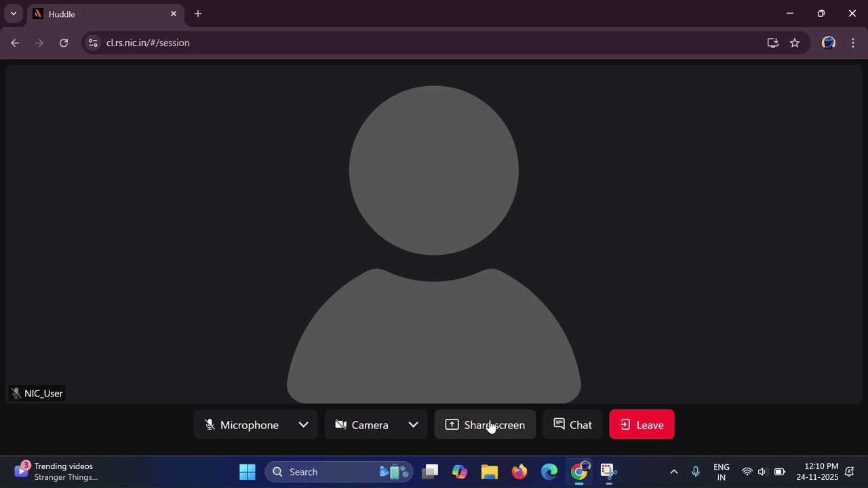Click the Share screen icon

coord(452,424)
